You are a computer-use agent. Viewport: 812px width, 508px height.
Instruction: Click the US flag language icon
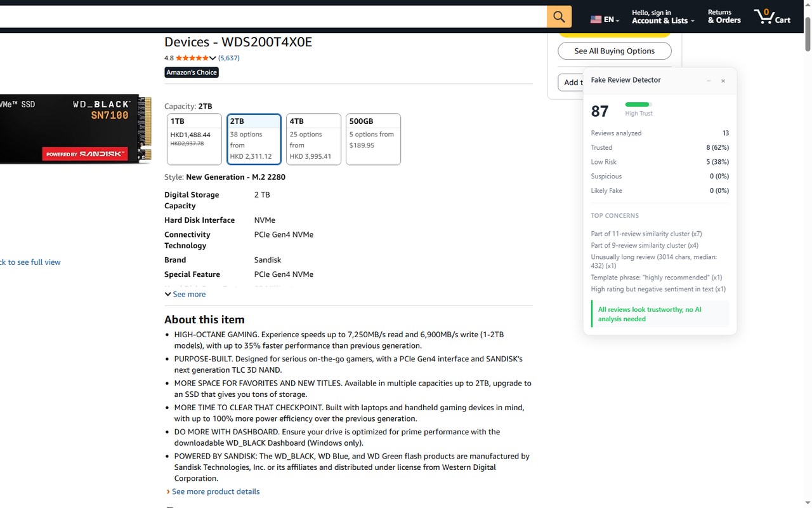coord(596,20)
